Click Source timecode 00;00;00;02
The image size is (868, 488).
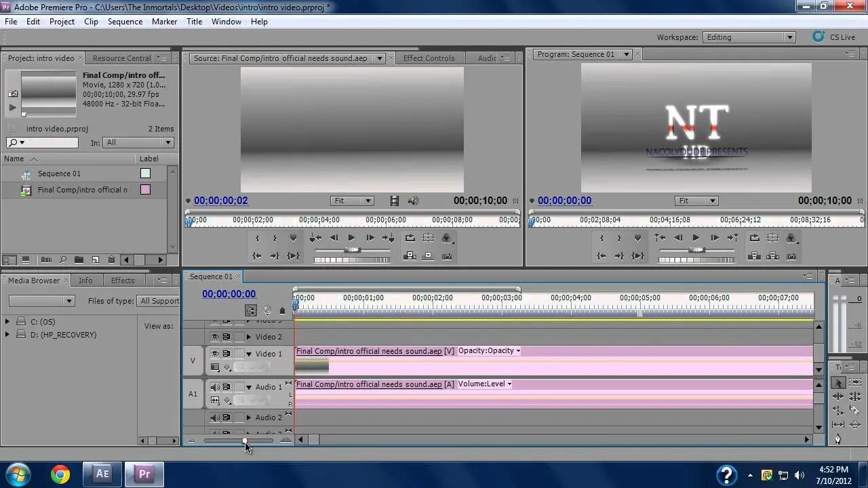click(220, 201)
